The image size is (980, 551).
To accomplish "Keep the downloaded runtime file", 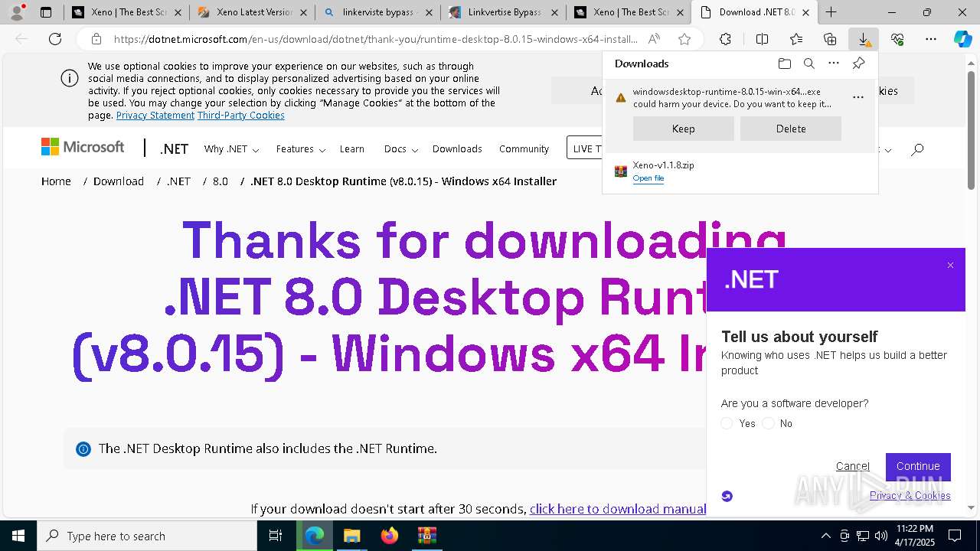I will (x=683, y=129).
